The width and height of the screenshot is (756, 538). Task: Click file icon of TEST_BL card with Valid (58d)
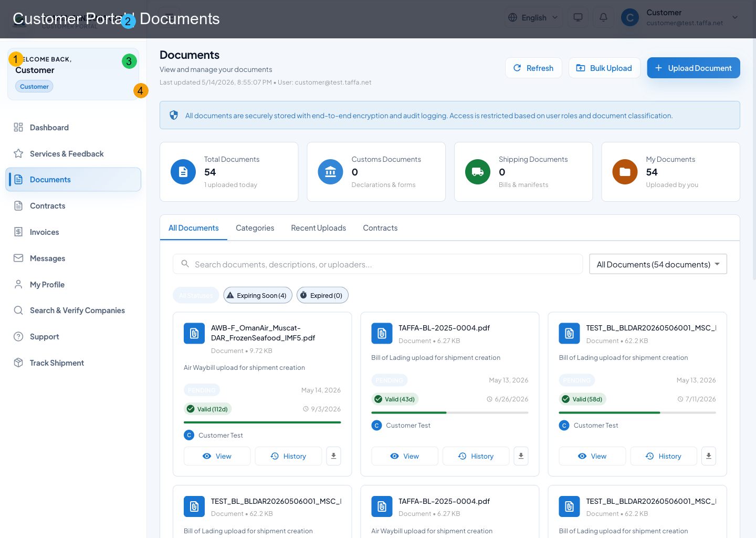click(570, 333)
